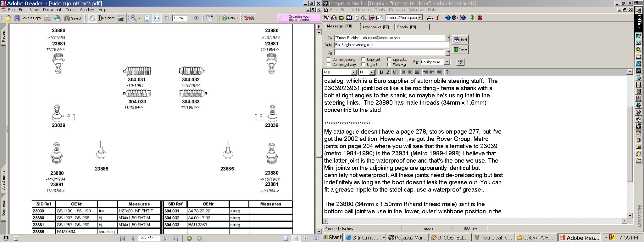Image resolution: width=644 pixels, height=242 pixels.
Task: Go to first page of the PDF
Action: click(123, 238)
